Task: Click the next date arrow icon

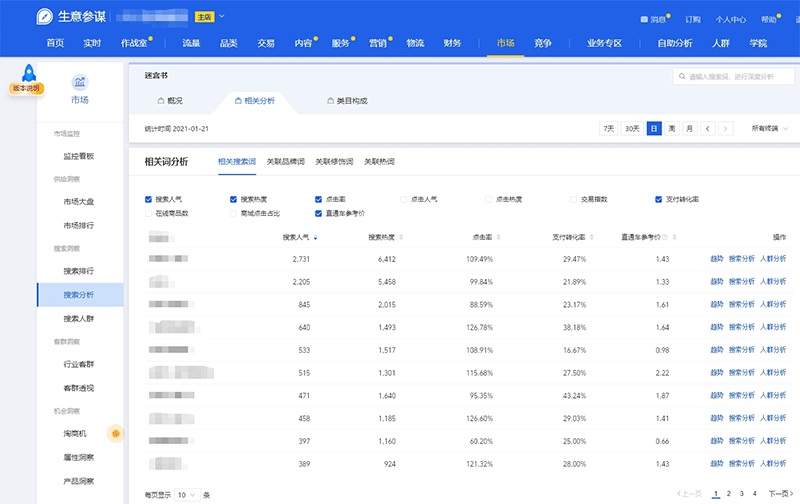Action: pos(726,128)
